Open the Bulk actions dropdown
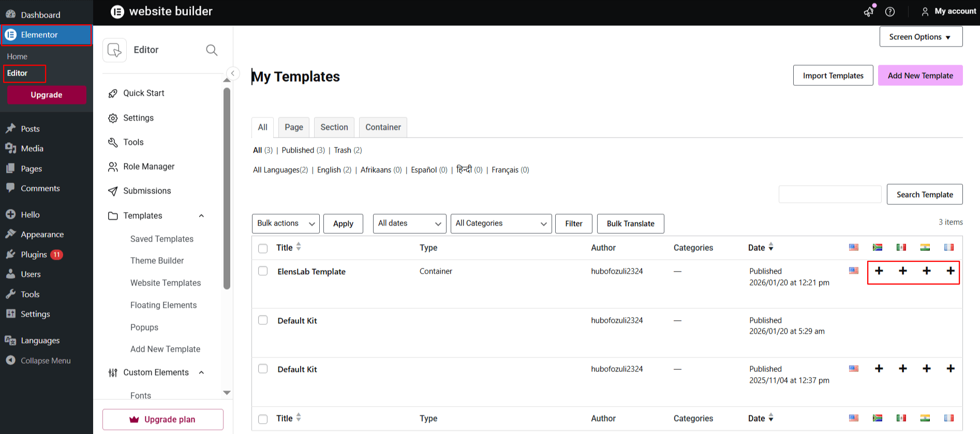980x434 pixels. (x=286, y=223)
